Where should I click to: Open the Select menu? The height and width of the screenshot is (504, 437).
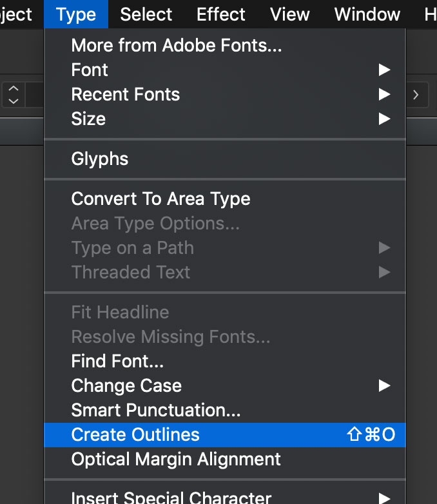[x=146, y=14]
